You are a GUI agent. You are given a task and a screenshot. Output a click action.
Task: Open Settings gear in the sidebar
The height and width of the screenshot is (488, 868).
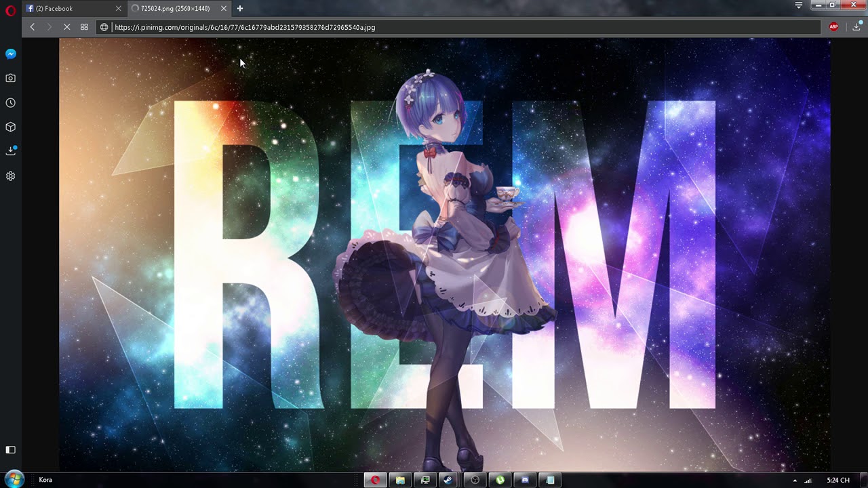(x=11, y=176)
